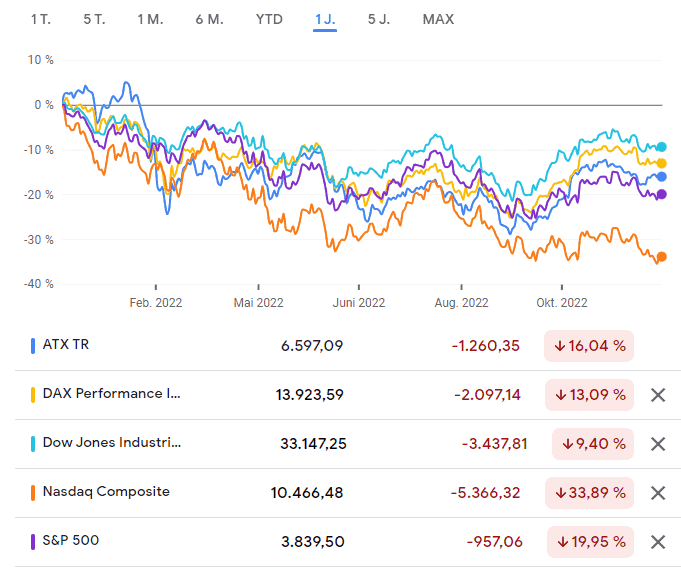Click the Okt. 2022 axis label
The image size is (681, 575).
pos(562,303)
